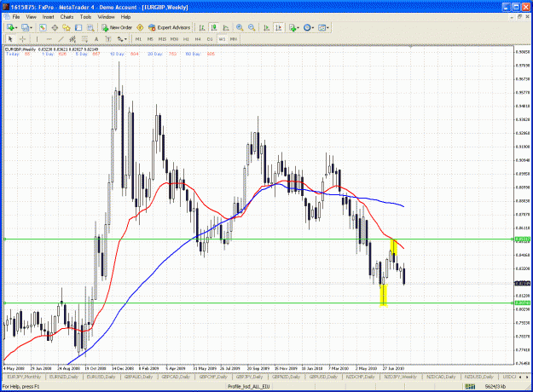Toggle the Terminal window icon
The image size is (533, 392).
(x=78, y=28)
